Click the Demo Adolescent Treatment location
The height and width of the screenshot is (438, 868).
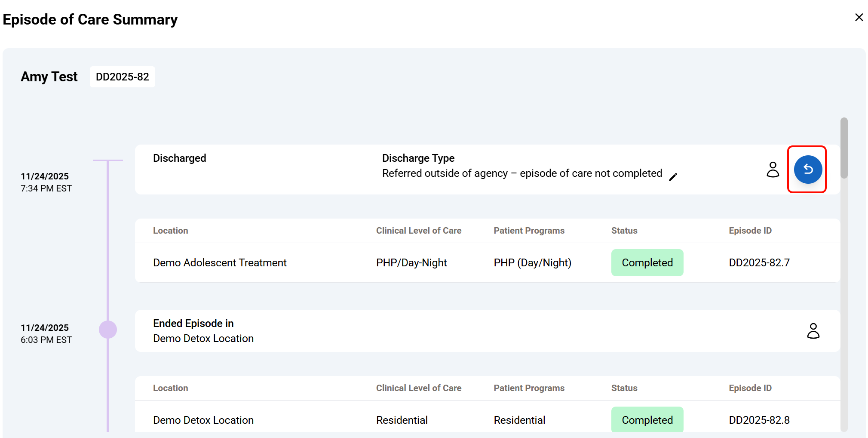(220, 262)
